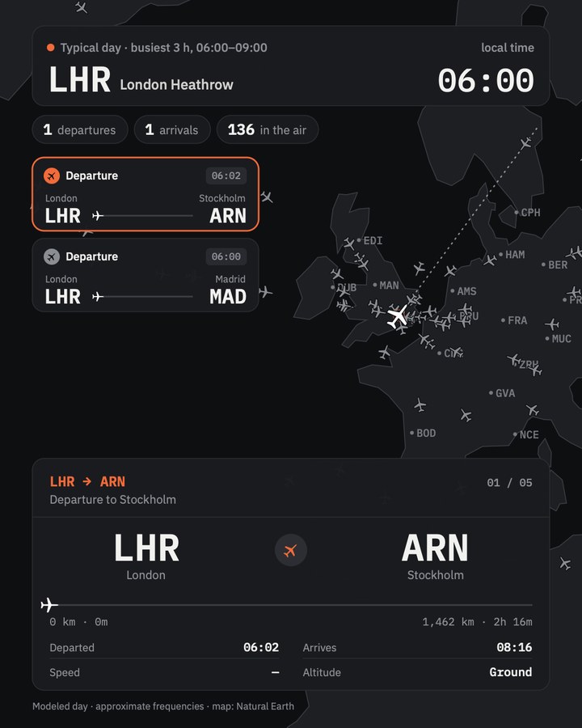Click the orange plane icon between LHR and ARN
The height and width of the screenshot is (728, 582).
[x=290, y=551]
